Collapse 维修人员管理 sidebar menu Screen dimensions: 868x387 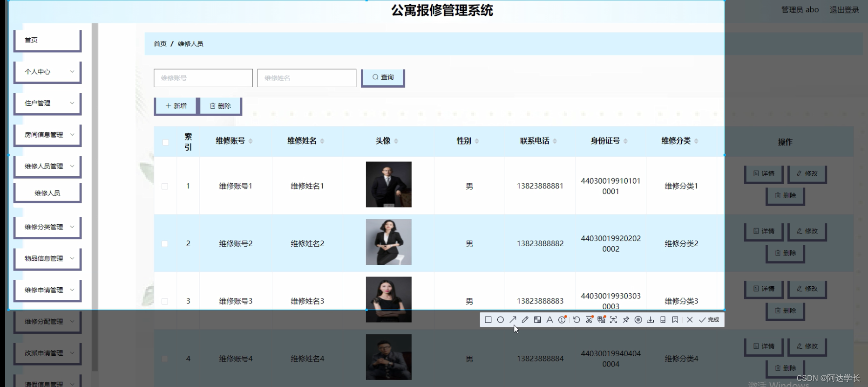(x=47, y=166)
